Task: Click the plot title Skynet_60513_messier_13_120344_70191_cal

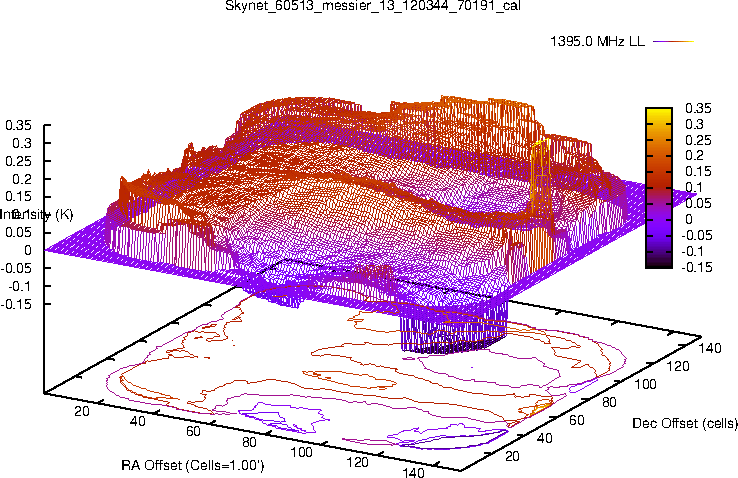Action: tap(373, 6)
